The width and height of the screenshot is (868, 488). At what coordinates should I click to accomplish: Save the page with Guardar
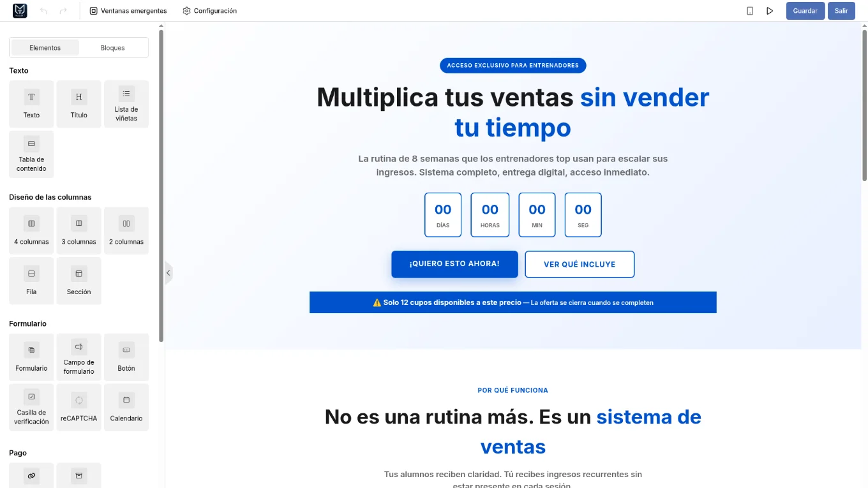pos(805,11)
